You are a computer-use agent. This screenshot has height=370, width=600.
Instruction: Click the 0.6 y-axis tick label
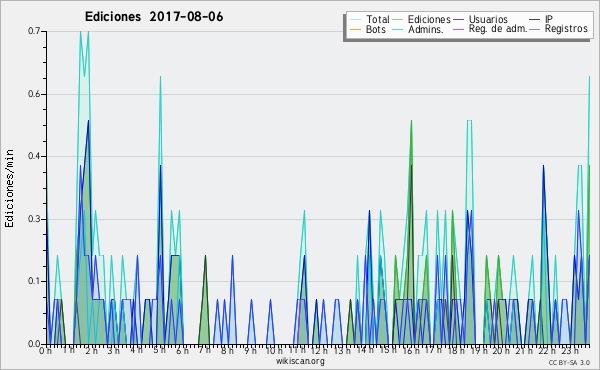[34, 94]
